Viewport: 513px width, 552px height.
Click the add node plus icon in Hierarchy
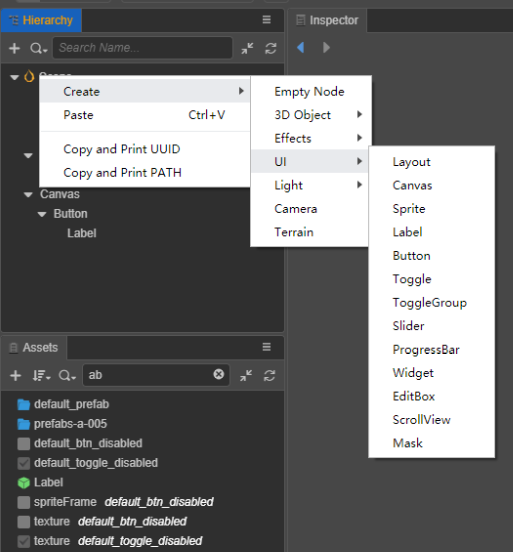tap(14, 48)
